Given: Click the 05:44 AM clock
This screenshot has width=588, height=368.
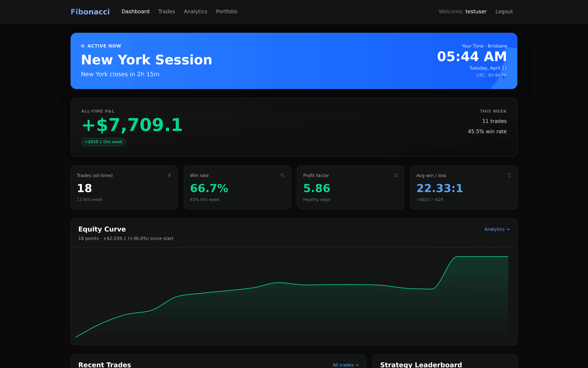Looking at the screenshot, I should 472,56.
